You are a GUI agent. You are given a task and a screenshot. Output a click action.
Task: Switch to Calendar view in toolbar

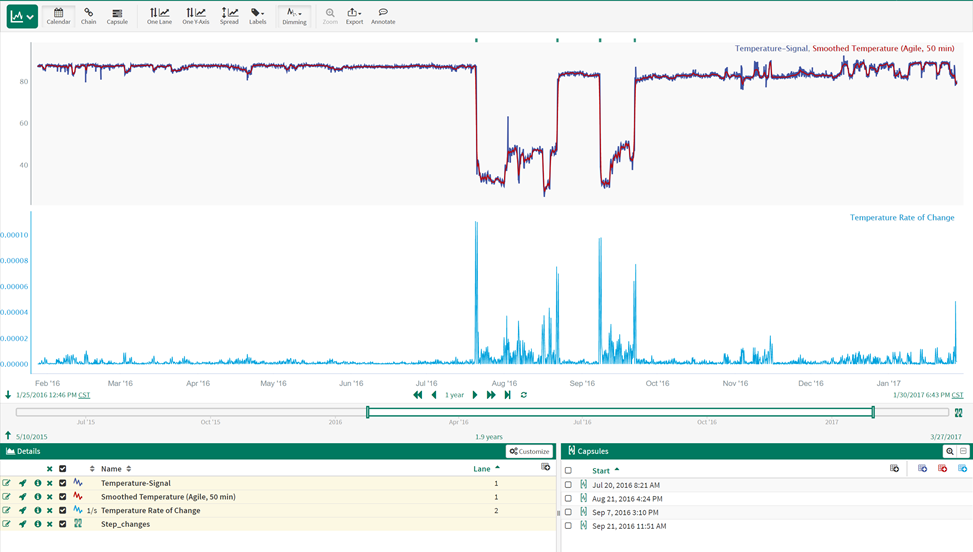58,16
